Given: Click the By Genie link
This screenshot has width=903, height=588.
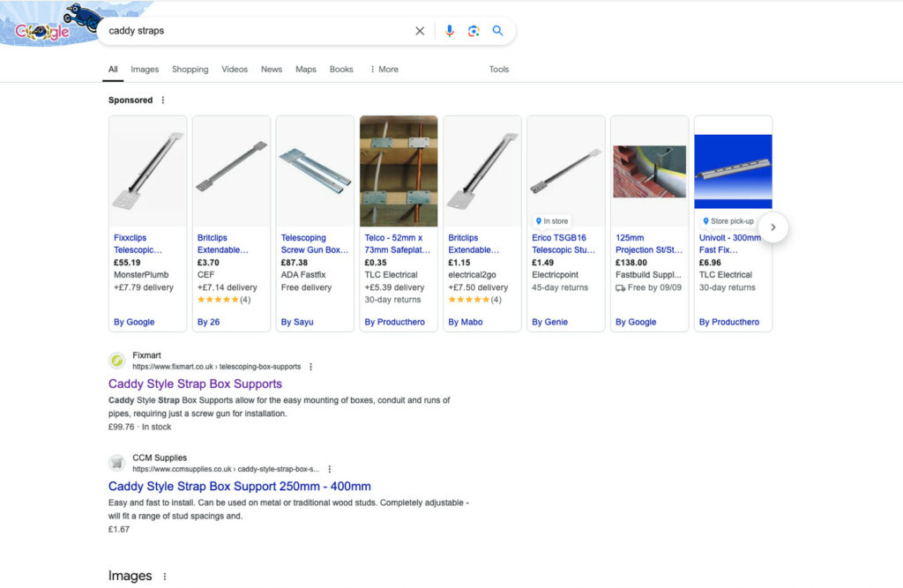Looking at the screenshot, I should click(549, 323).
